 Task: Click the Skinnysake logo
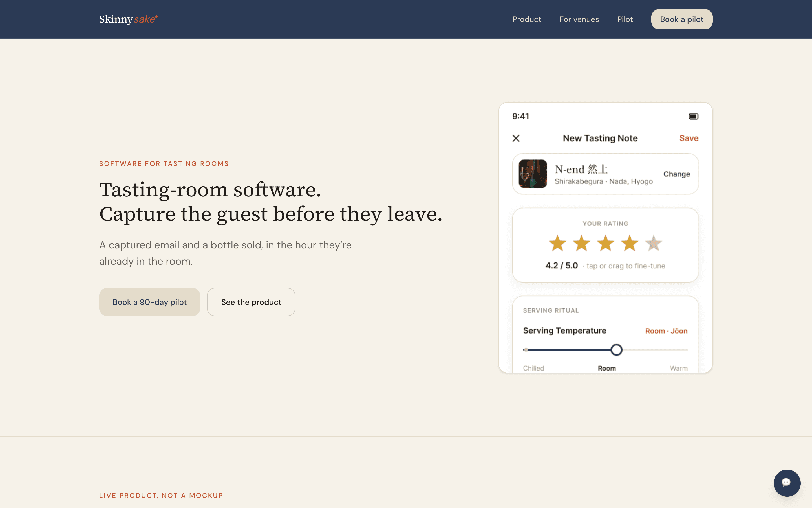[x=129, y=19]
